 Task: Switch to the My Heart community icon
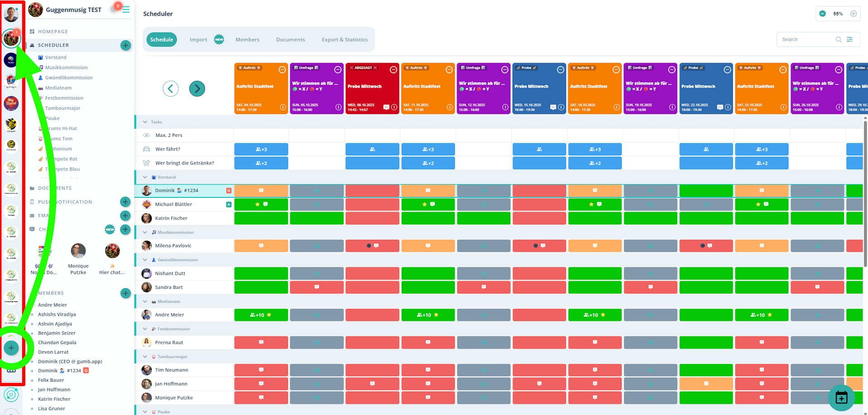click(11, 103)
